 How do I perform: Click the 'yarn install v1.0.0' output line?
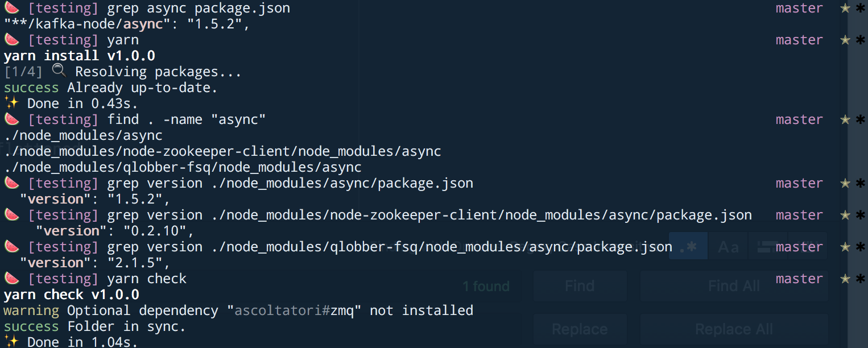coord(79,56)
